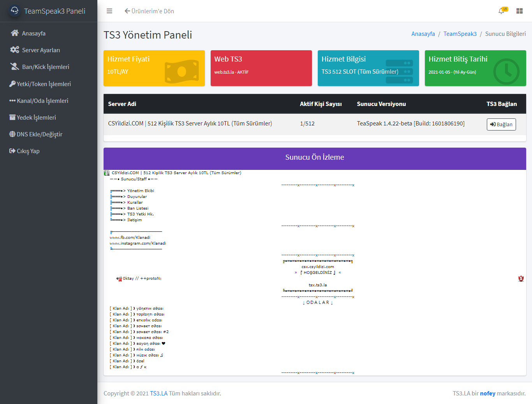Viewport: 532px width, 404px height.
Task: Click the red Web TS3 card
Action: coord(261,68)
